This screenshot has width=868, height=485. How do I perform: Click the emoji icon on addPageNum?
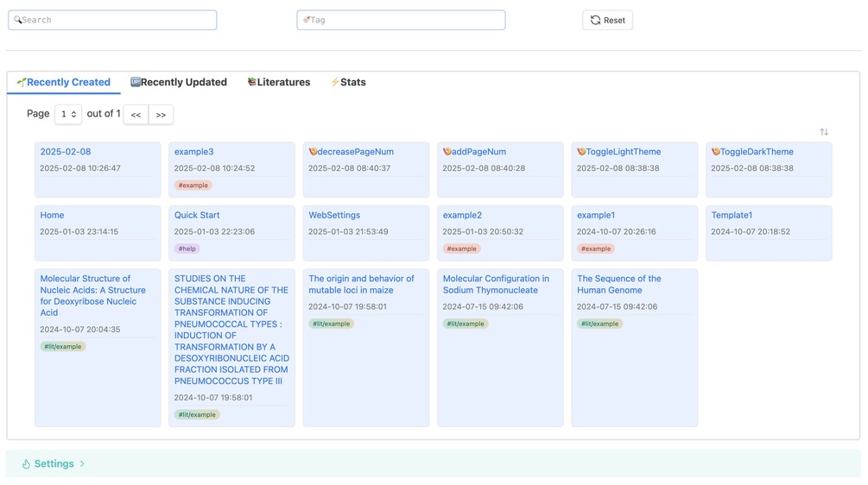tap(447, 152)
